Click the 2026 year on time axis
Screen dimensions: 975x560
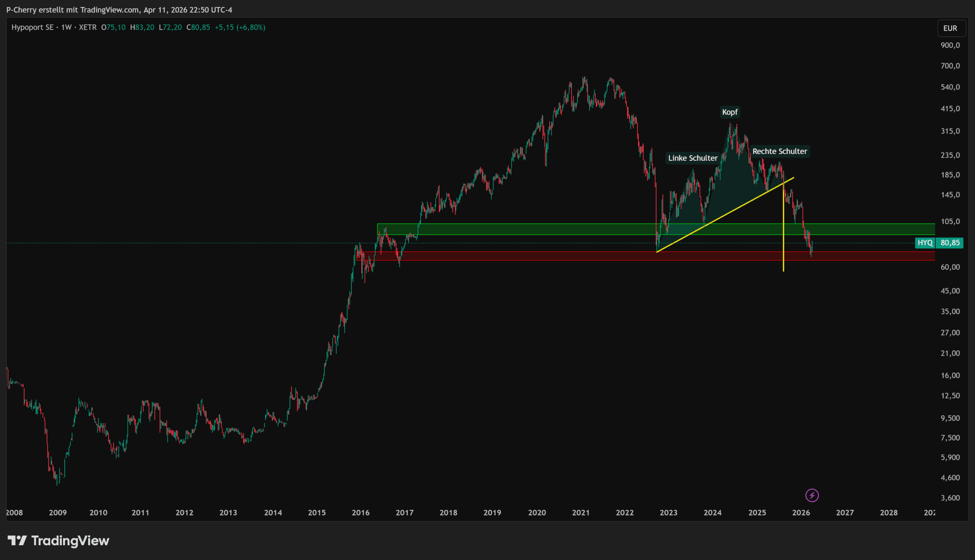(801, 513)
